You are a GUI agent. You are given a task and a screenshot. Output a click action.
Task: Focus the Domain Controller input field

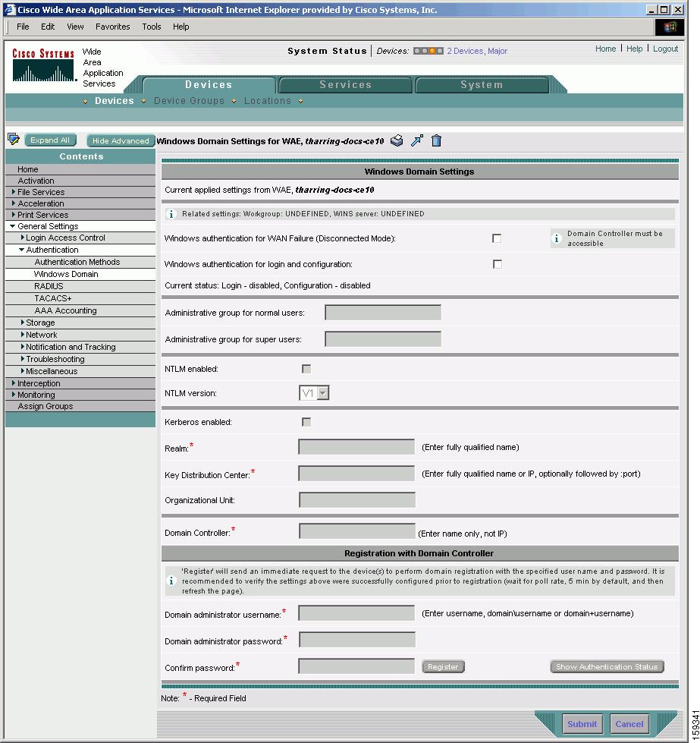[x=357, y=531]
